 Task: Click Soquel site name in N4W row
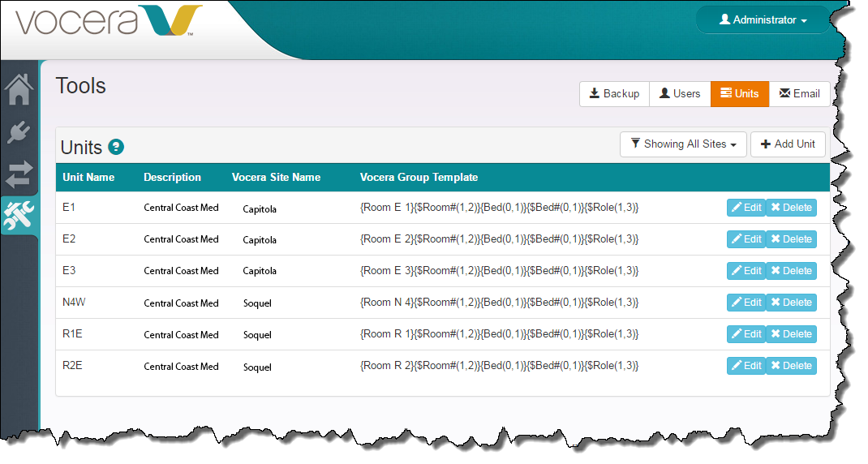(257, 303)
